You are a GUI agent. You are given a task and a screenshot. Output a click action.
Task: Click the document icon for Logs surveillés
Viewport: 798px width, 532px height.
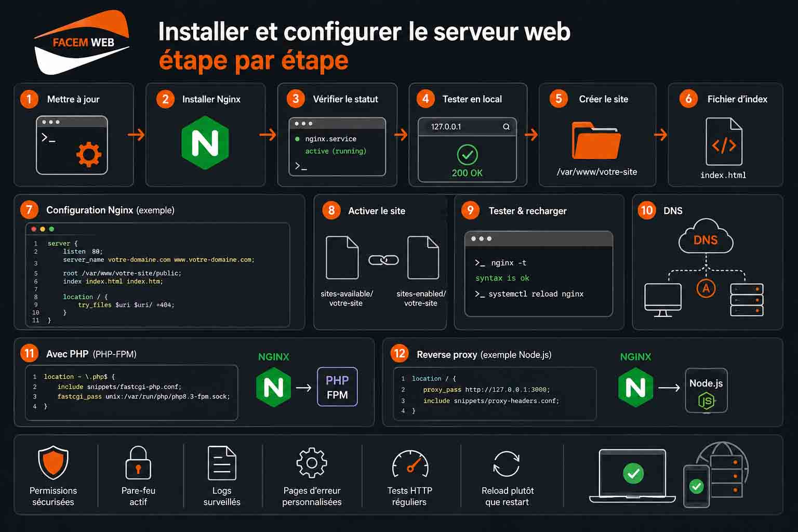(x=222, y=463)
